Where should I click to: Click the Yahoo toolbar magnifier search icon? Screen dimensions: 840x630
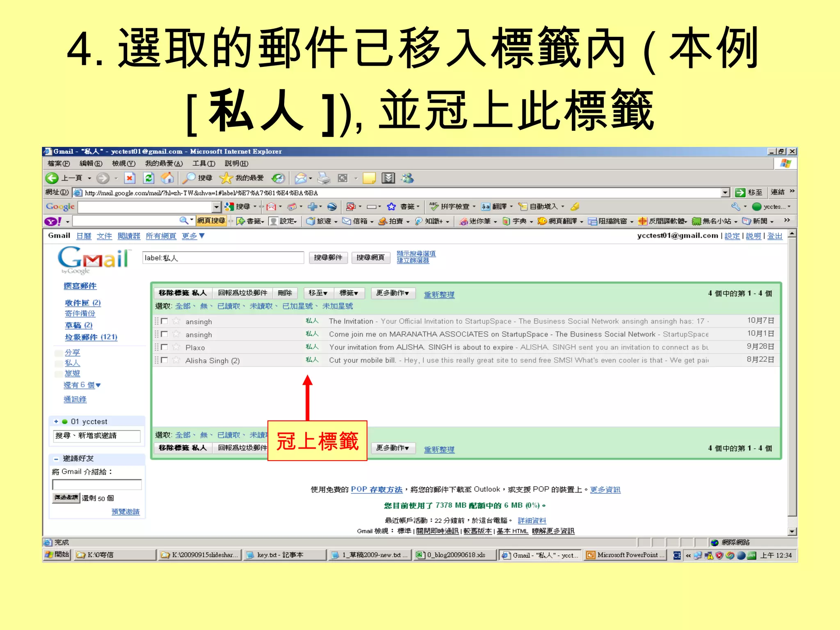184,221
